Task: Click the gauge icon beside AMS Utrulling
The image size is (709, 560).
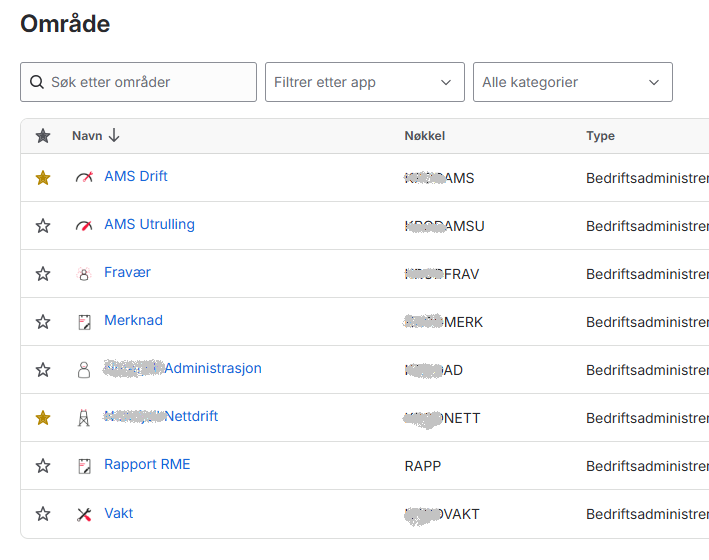Action: pos(84,225)
